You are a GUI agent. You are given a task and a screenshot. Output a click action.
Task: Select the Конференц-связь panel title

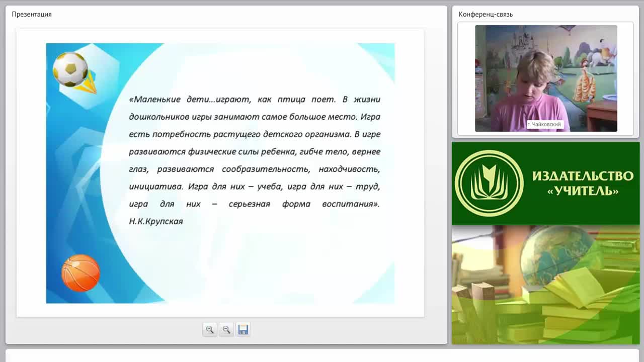486,14
